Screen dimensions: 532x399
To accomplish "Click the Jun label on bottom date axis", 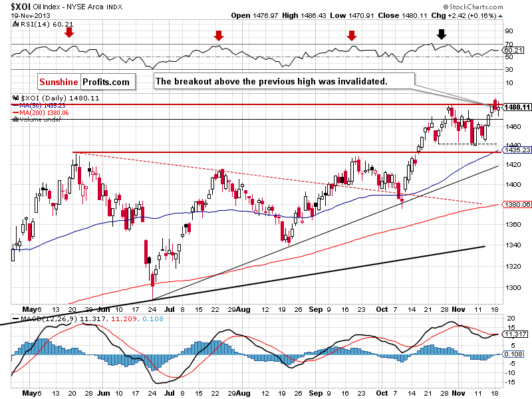I will (x=103, y=393).
